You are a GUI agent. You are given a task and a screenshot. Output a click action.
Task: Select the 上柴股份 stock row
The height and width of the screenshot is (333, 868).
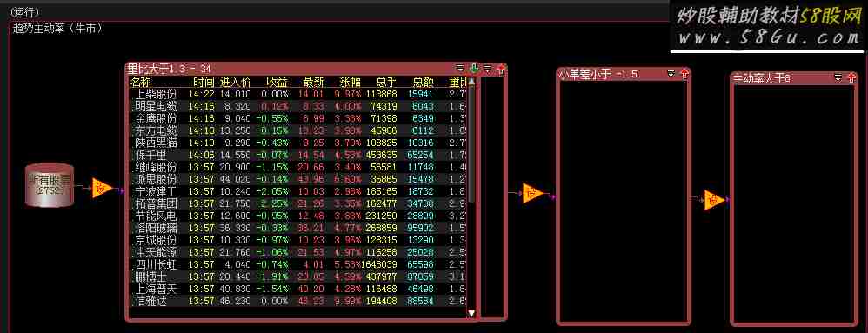click(x=297, y=94)
